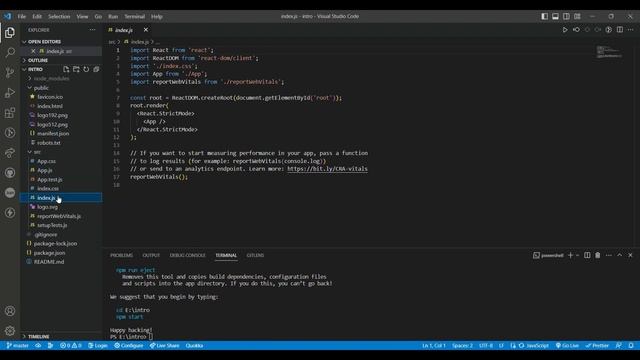Open README.md in the Explorer
Viewport: 640px width, 360px height.
click(x=49, y=262)
